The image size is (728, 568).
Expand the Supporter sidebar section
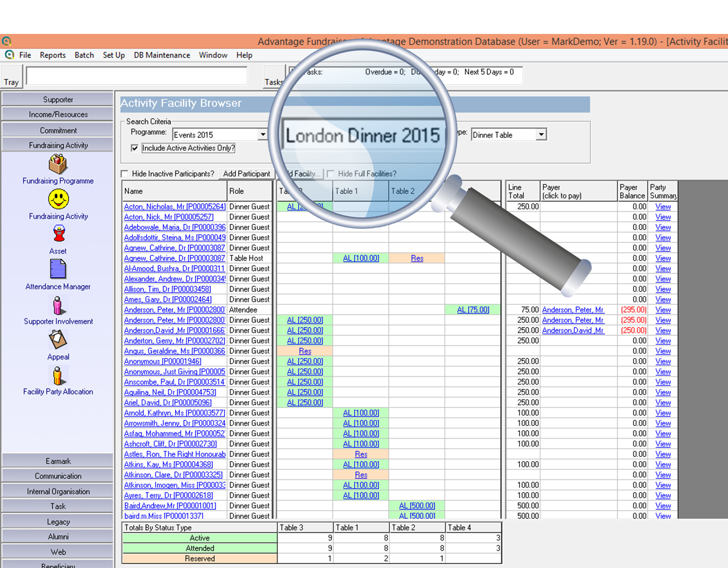pyautogui.click(x=58, y=99)
